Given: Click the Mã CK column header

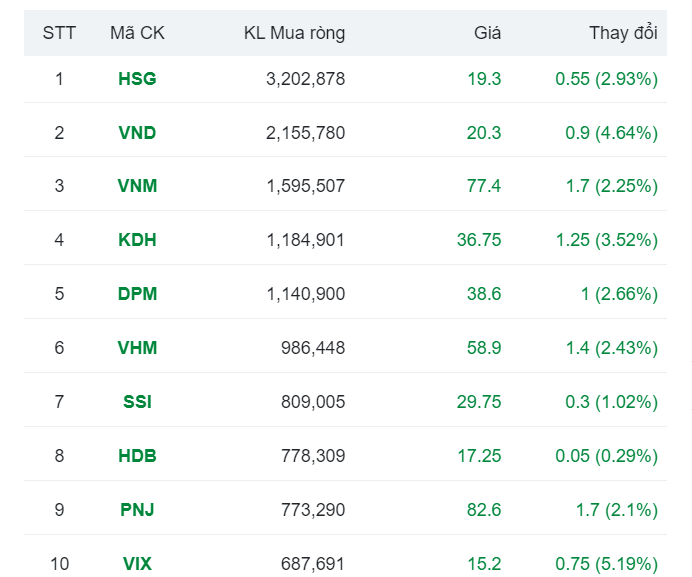Looking at the screenshot, I should click(x=137, y=33).
